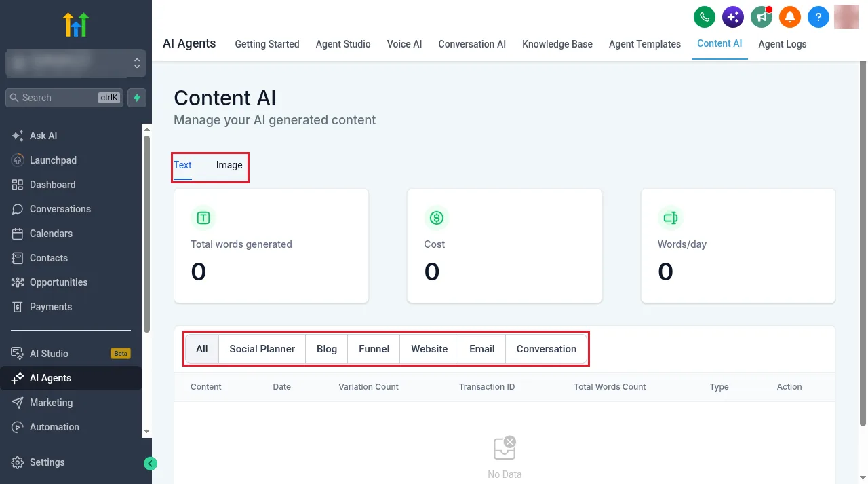Click the Contacts sidebar icon
The image size is (868, 484).
(18, 258)
